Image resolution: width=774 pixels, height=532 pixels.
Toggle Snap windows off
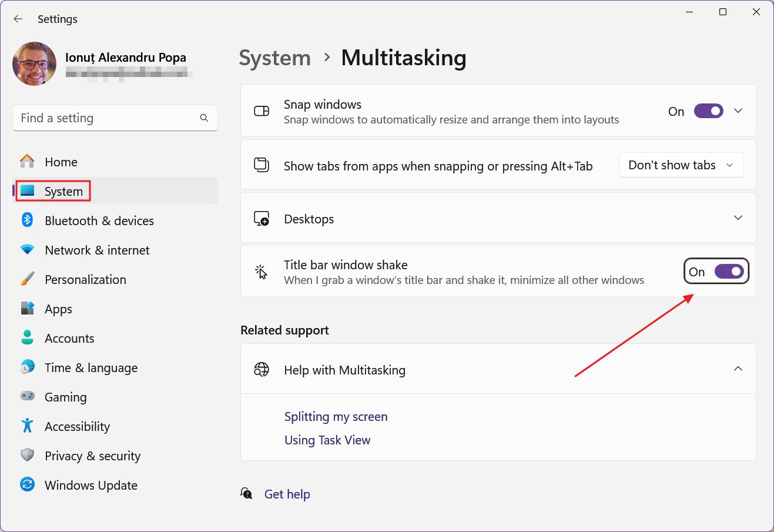708,111
